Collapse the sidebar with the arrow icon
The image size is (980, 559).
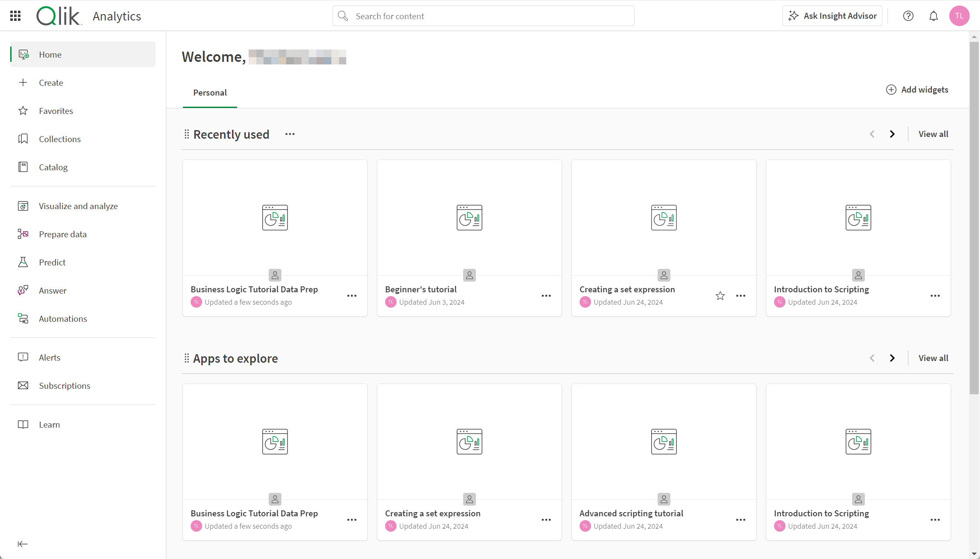[x=23, y=544]
